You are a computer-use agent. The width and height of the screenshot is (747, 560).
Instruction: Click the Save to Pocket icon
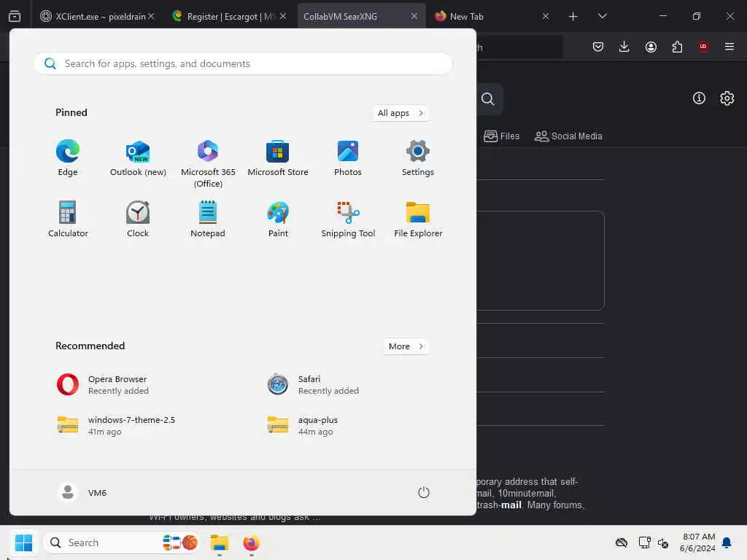click(x=598, y=47)
